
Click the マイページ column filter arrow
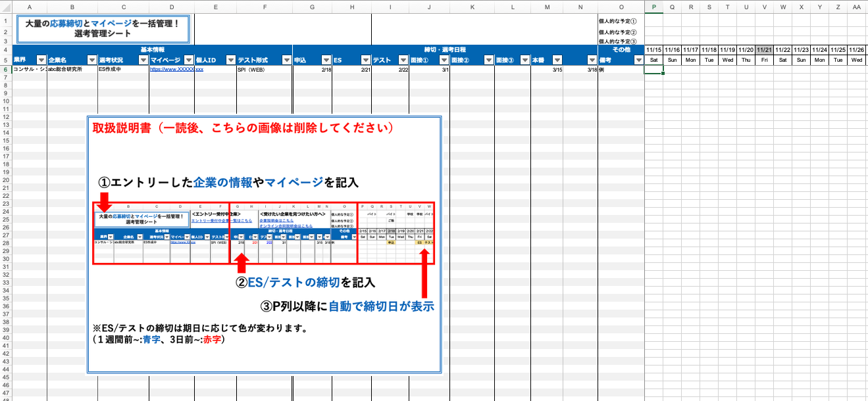click(188, 60)
